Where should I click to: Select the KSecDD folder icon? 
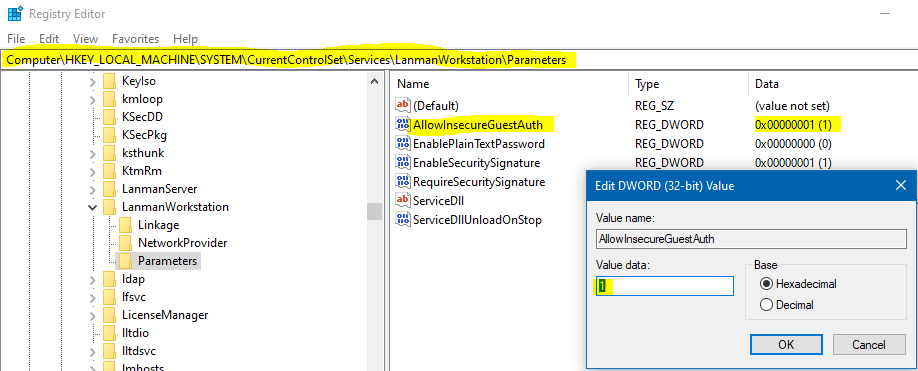tap(109, 117)
